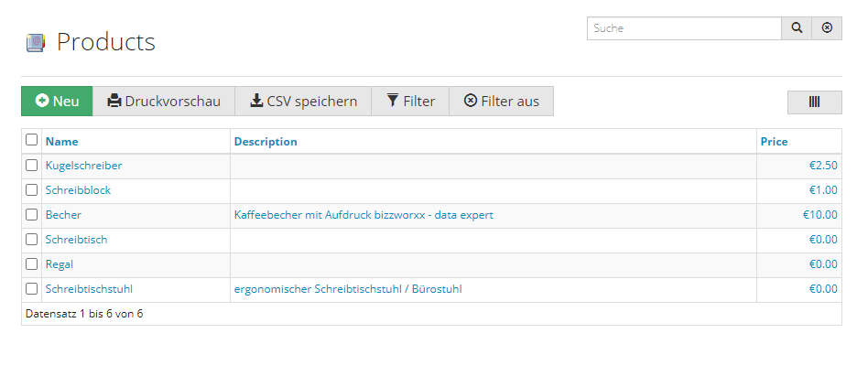Image resolution: width=868 pixels, height=387 pixels.
Task: Clear search with the circled X icon
Action: point(827,28)
